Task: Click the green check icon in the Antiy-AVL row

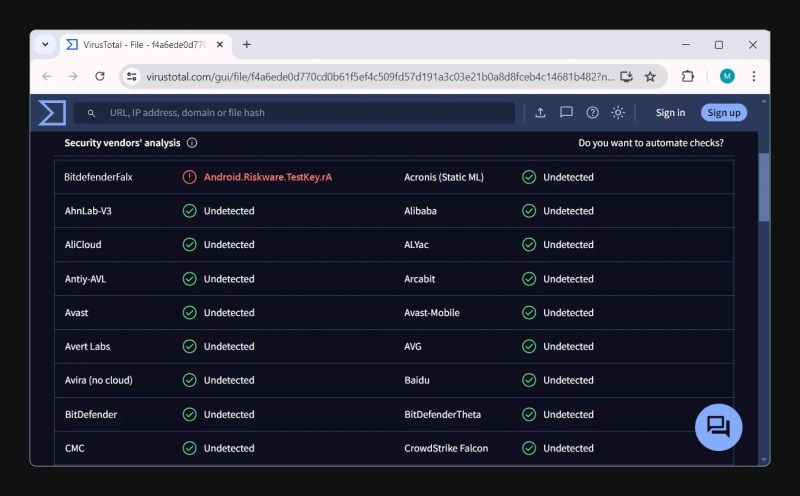Action: point(189,279)
